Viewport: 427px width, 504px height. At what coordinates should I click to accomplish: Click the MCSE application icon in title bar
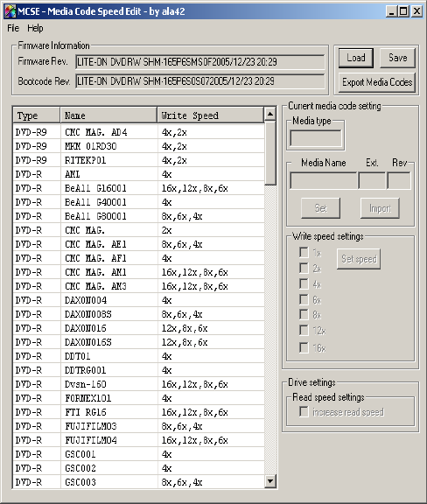tap(10, 11)
